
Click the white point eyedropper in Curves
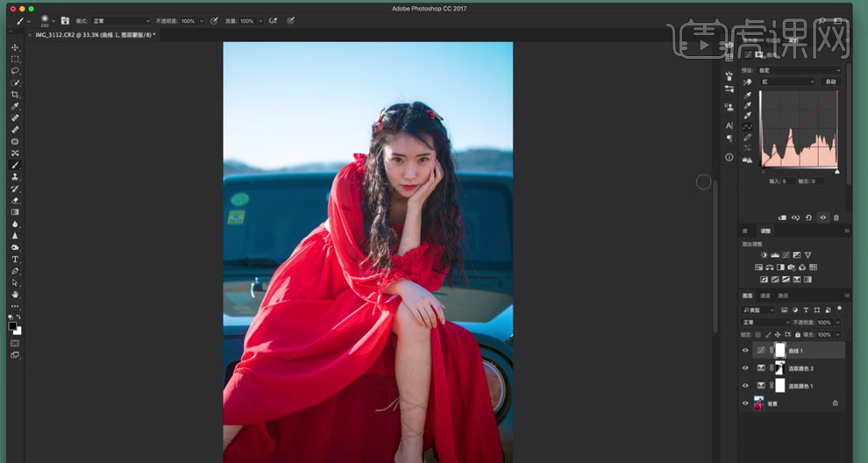(x=747, y=116)
